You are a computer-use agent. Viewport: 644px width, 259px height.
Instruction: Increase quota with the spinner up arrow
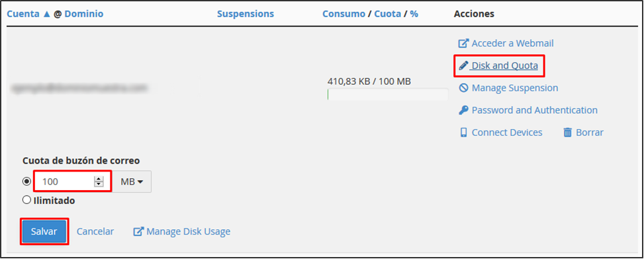tap(99, 178)
